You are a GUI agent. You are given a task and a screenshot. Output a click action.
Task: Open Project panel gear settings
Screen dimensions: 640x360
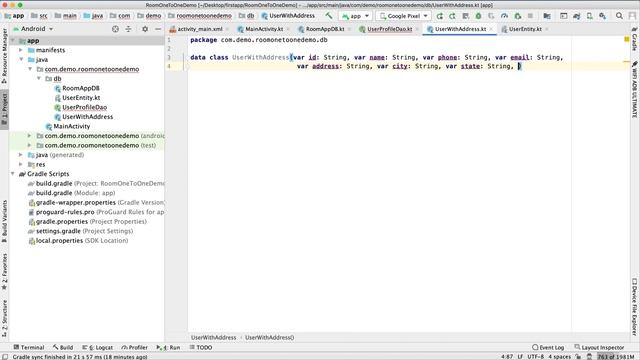[x=145, y=29]
